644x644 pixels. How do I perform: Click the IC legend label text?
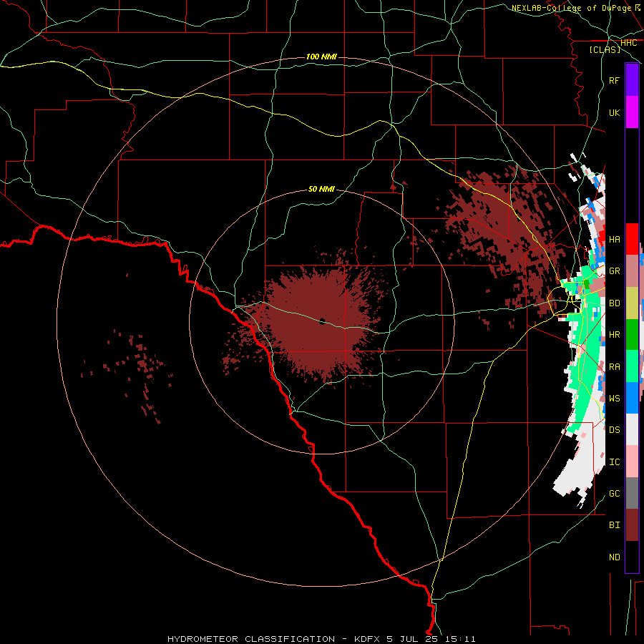(614, 462)
